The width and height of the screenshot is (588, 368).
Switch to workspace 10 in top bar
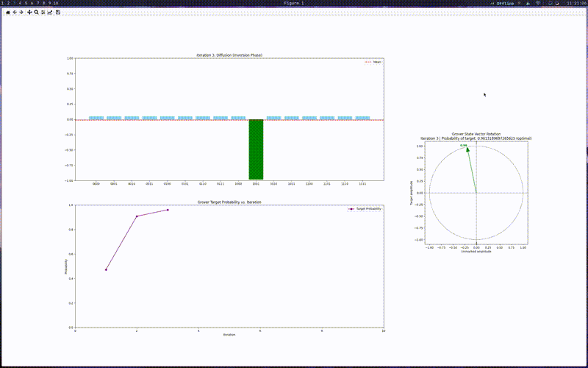click(54, 4)
